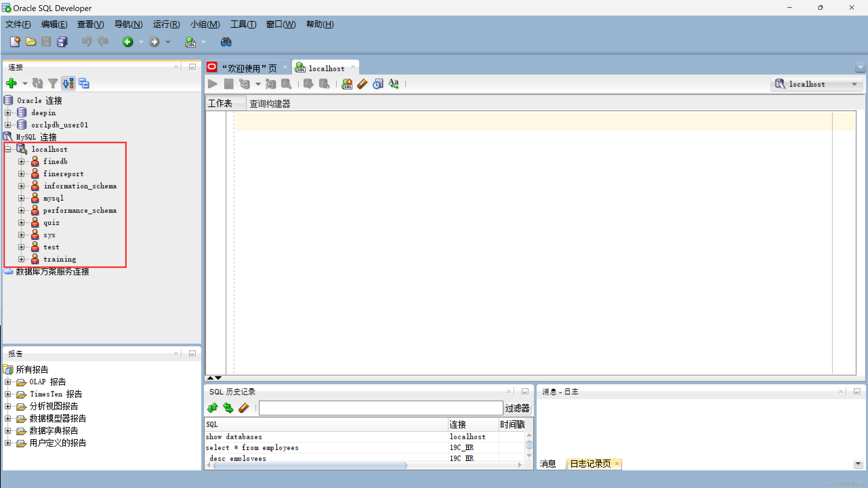Open the 帮助(H) menu
The image size is (868, 488).
pyautogui.click(x=320, y=24)
